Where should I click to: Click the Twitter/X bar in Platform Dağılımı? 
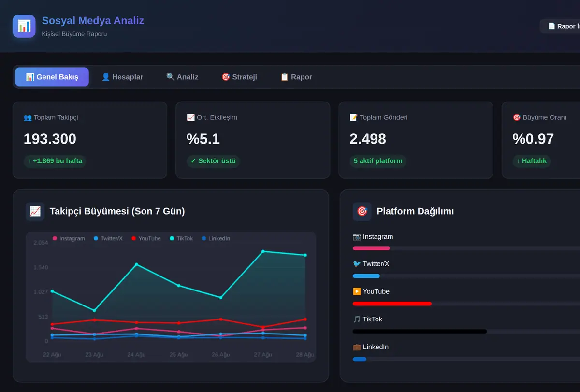tap(366, 276)
